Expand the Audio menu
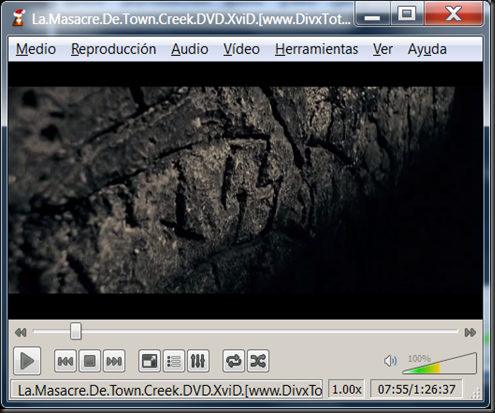The width and height of the screenshot is (495, 413). 190,49
